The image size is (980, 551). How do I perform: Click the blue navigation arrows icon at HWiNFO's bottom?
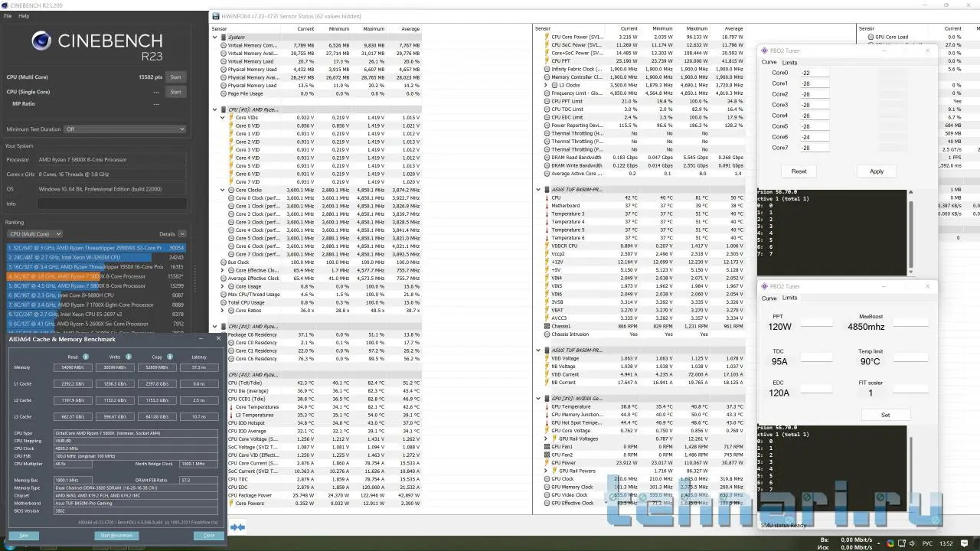(x=238, y=527)
